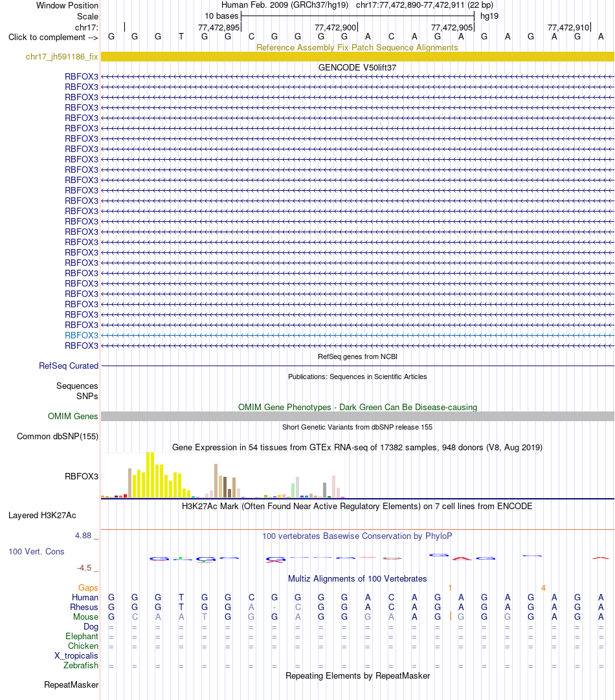Click the 'Dog' alignment row label
This screenshot has height=700, width=615.
pyautogui.click(x=91, y=626)
